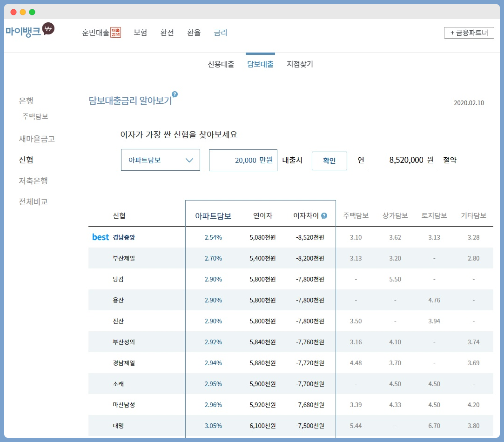Click the 기타담보 column header
This screenshot has width=504, height=442.
(473, 215)
